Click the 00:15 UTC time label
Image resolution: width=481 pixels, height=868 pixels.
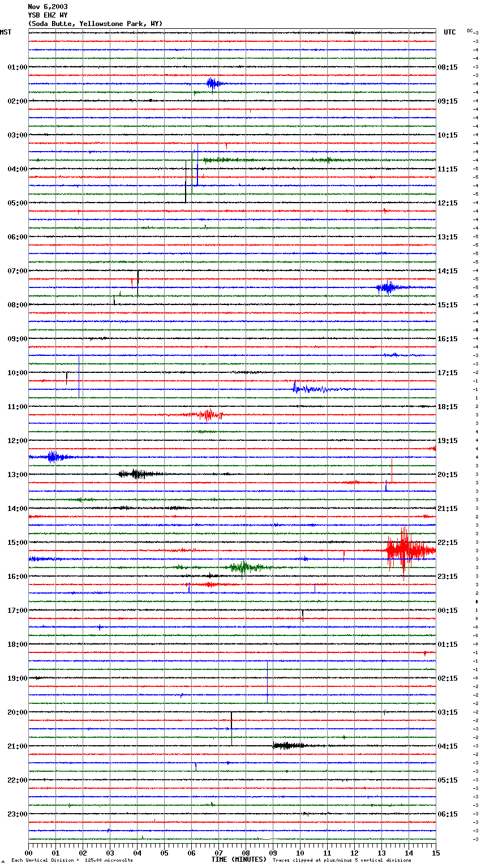click(x=448, y=611)
